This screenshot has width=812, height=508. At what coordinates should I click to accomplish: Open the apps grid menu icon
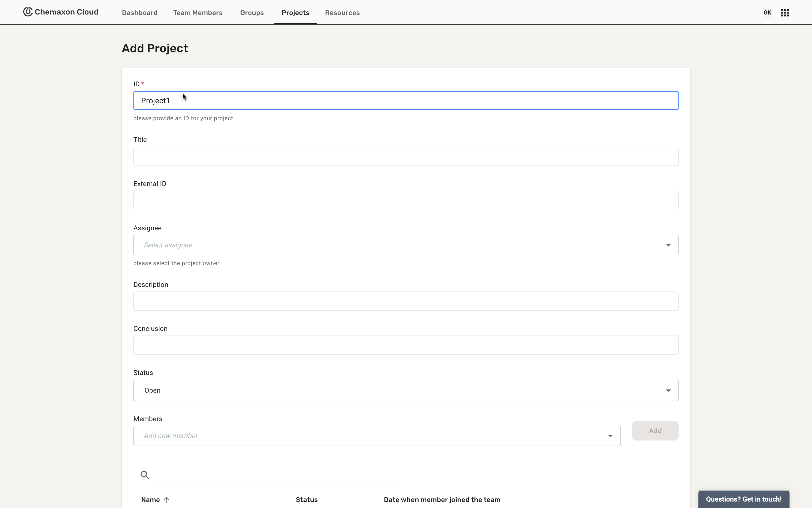784,13
